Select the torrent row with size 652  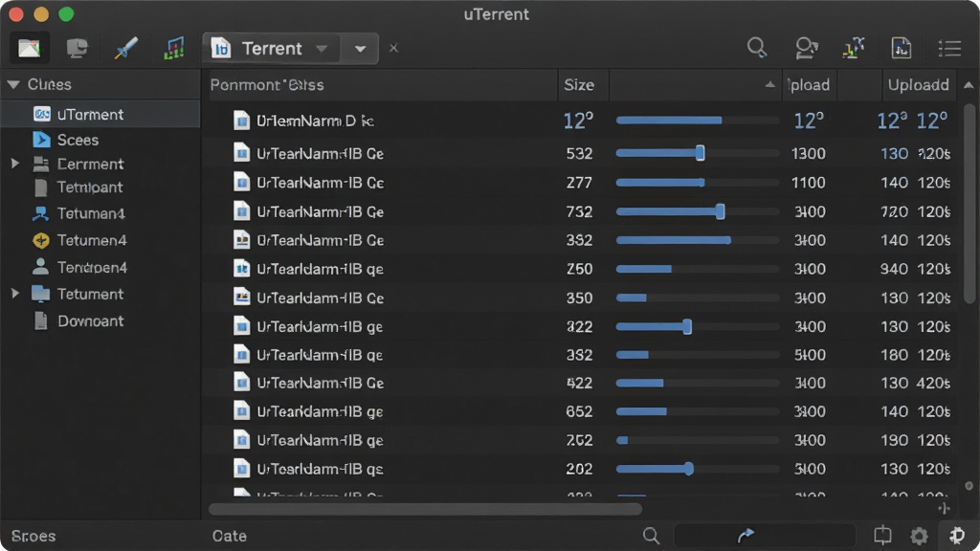click(581, 411)
